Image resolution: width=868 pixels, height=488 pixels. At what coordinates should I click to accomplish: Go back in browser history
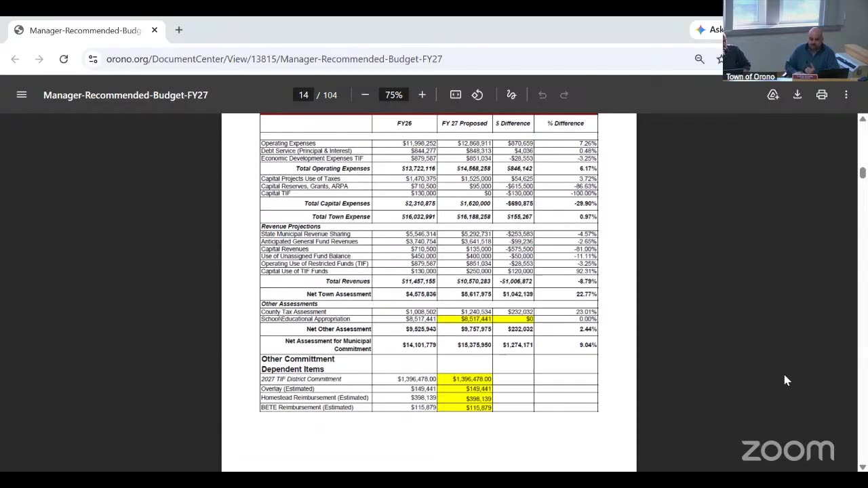tap(15, 59)
